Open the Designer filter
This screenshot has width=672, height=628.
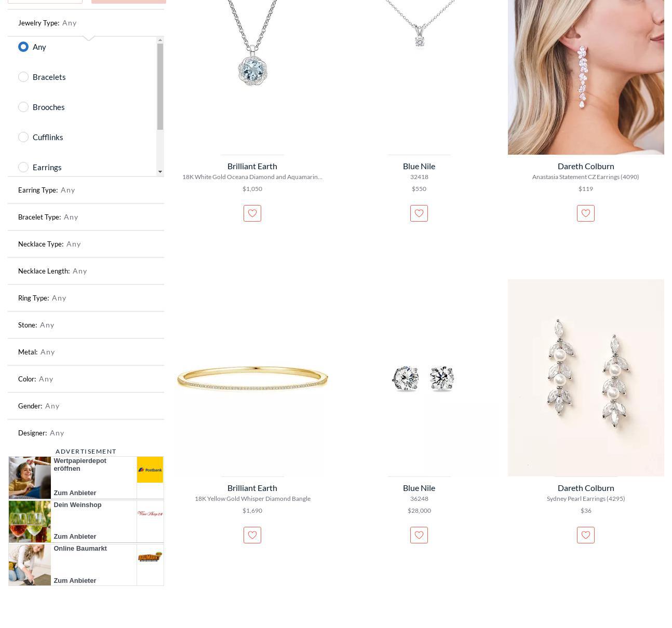[x=86, y=433]
